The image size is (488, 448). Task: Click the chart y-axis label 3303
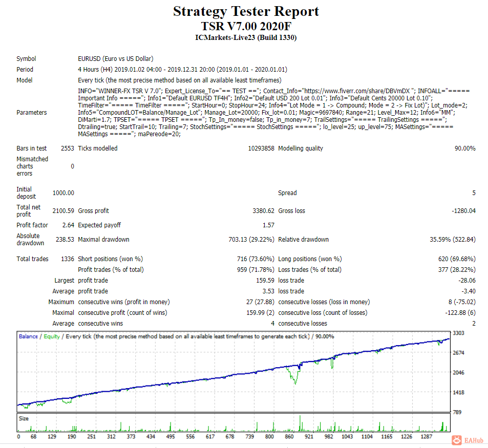point(458,333)
